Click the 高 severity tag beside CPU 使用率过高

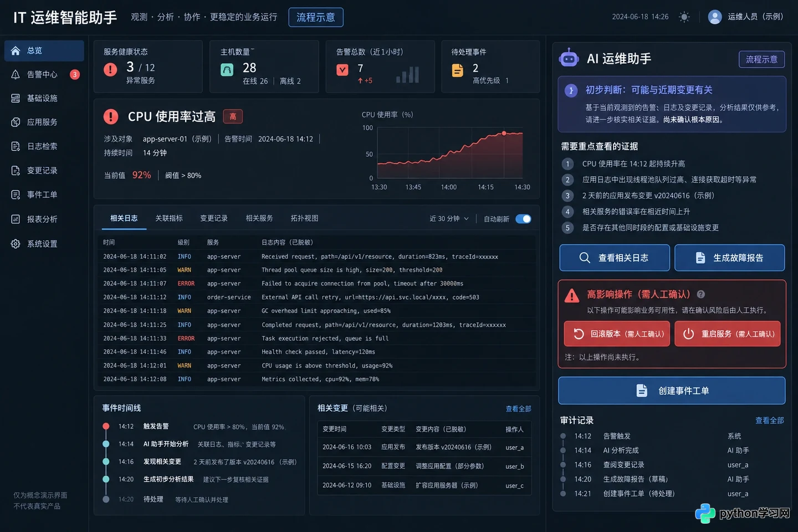pos(233,116)
